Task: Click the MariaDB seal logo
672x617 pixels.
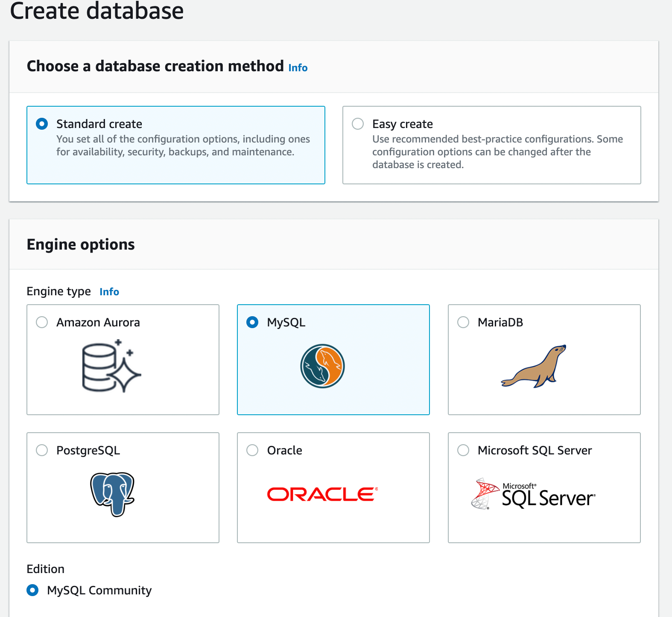Action: [x=534, y=366]
